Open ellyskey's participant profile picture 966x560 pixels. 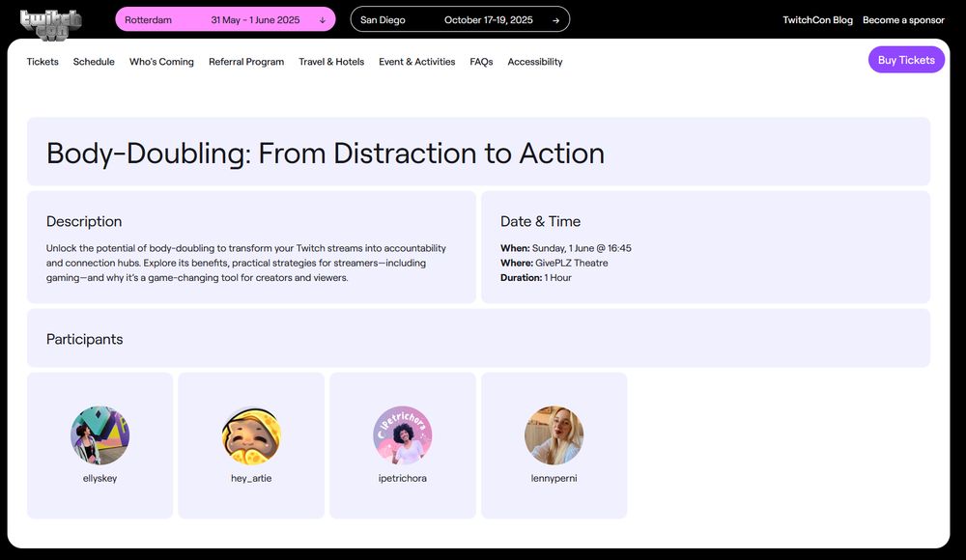point(99,435)
